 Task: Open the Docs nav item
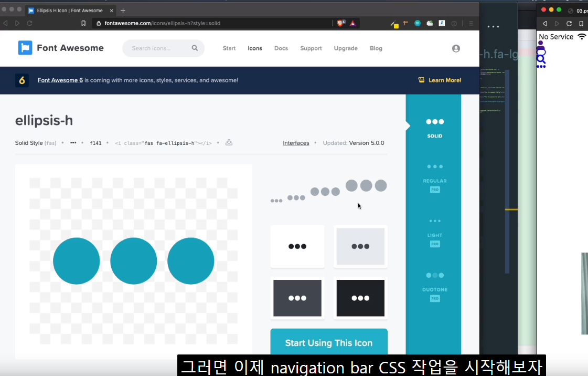pos(281,48)
